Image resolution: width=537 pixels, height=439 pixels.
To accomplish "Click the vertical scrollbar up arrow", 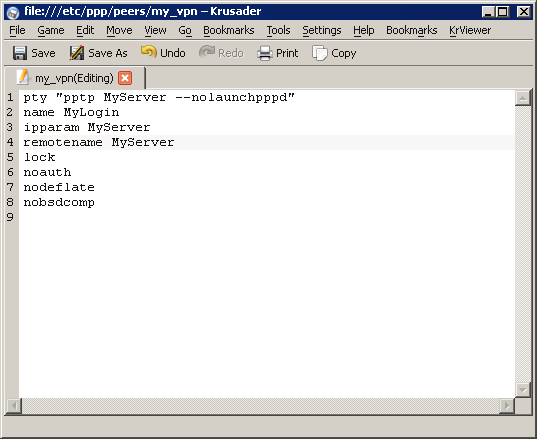I will tap(523, 99).
